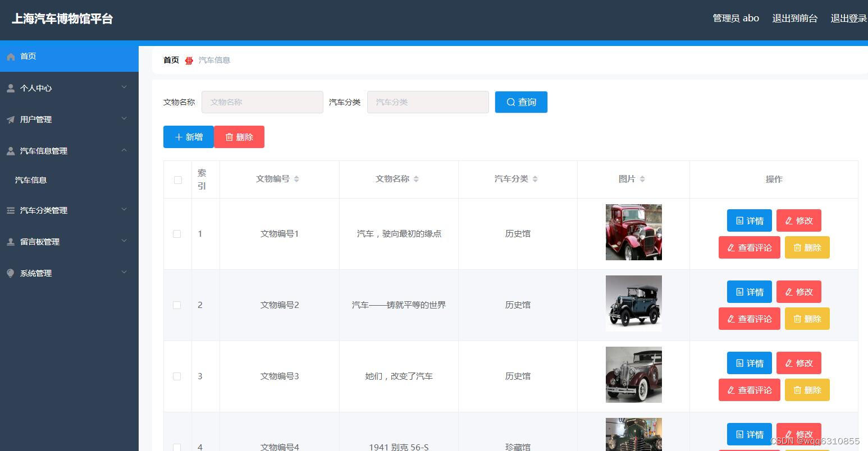
Task: Click the red car thumbnail in row 1
Action: point(633,232)
